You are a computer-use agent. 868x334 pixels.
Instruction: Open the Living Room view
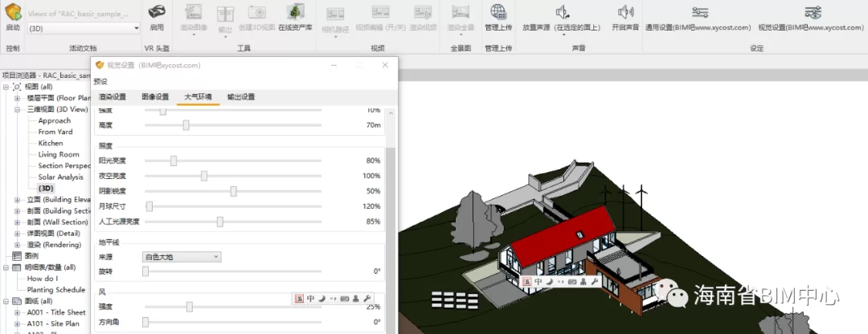pos(58,154)
